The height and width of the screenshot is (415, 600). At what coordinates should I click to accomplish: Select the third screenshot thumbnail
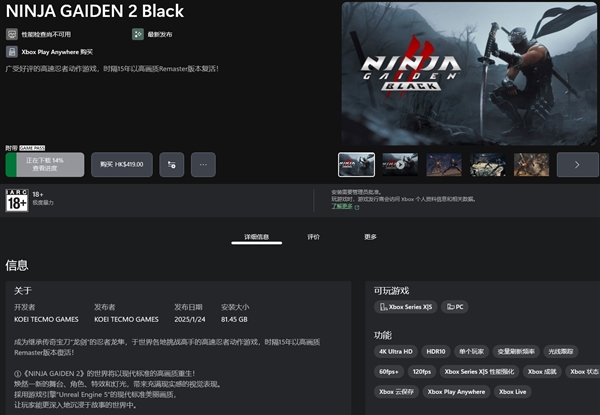tap(444, 164)
